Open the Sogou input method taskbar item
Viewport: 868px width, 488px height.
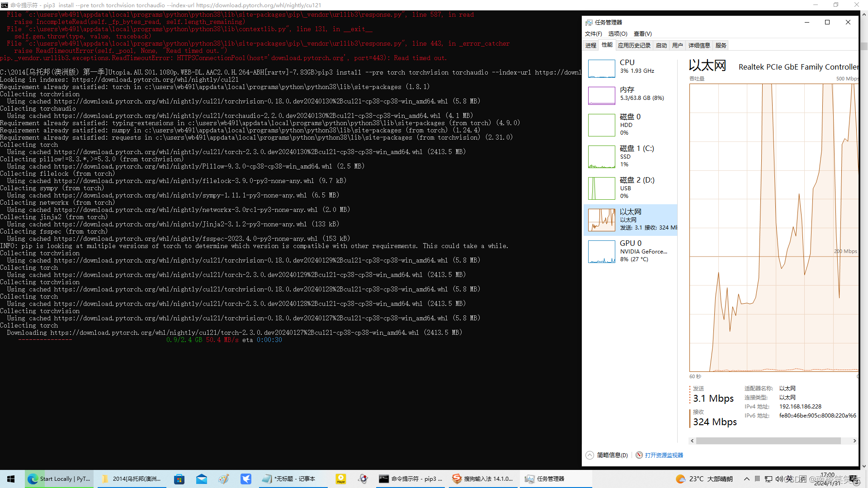coord(484,479)
